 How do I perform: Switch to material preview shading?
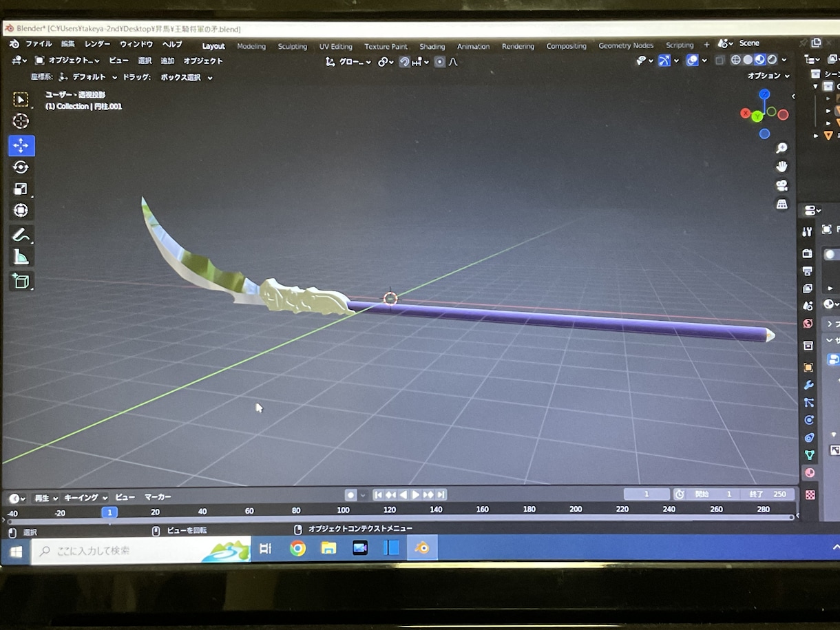(x=760, y=60)
